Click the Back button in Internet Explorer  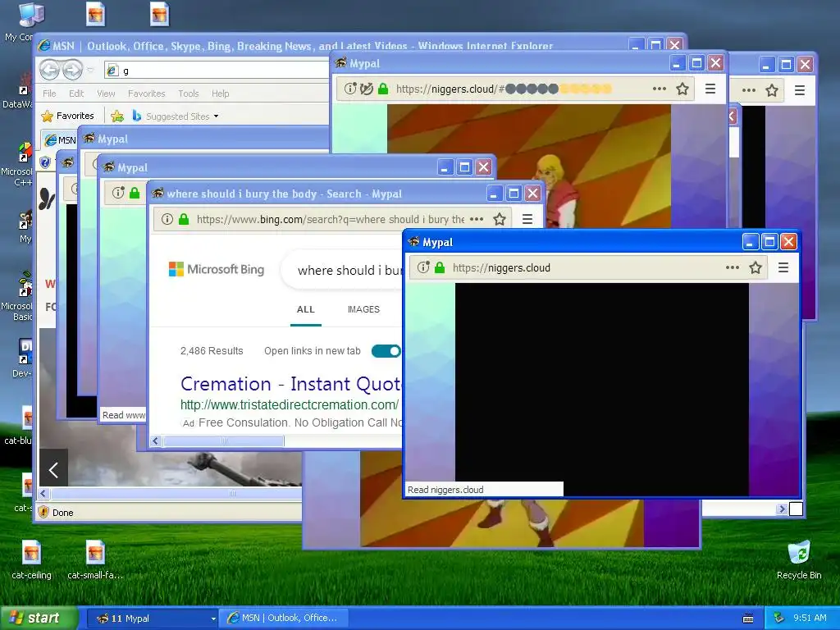coord(49,70)
